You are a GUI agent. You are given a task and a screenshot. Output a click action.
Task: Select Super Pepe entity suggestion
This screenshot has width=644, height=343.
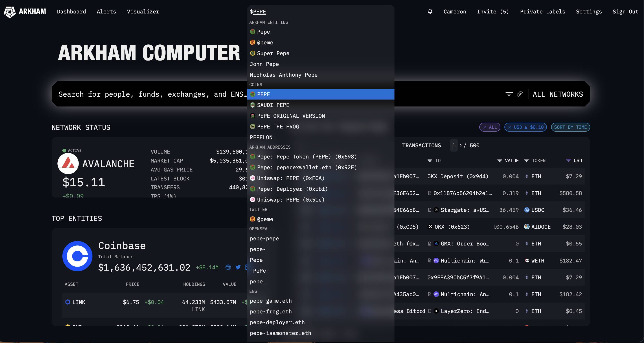(321, 53)
